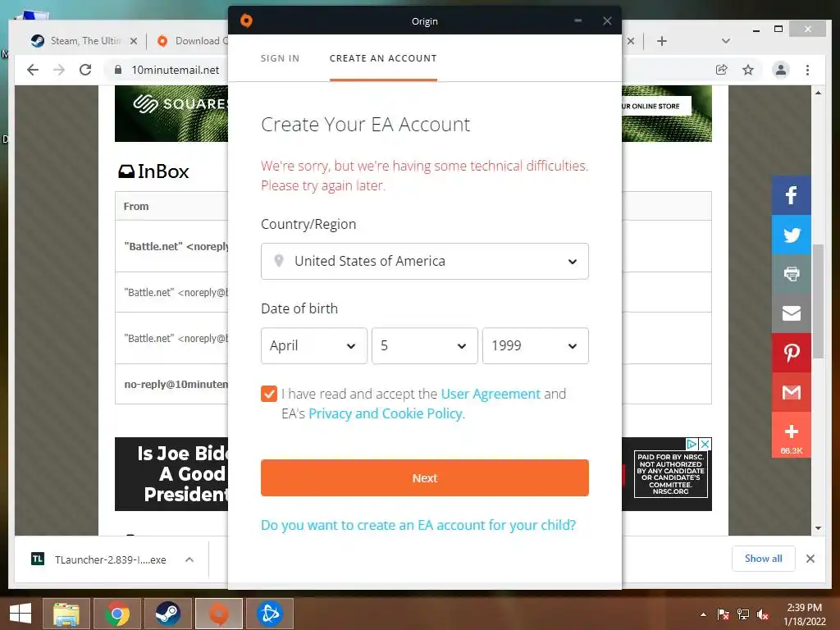Go back using Chrome's back arrow
The image size is (840, 630).
click(x=33, y=70)
